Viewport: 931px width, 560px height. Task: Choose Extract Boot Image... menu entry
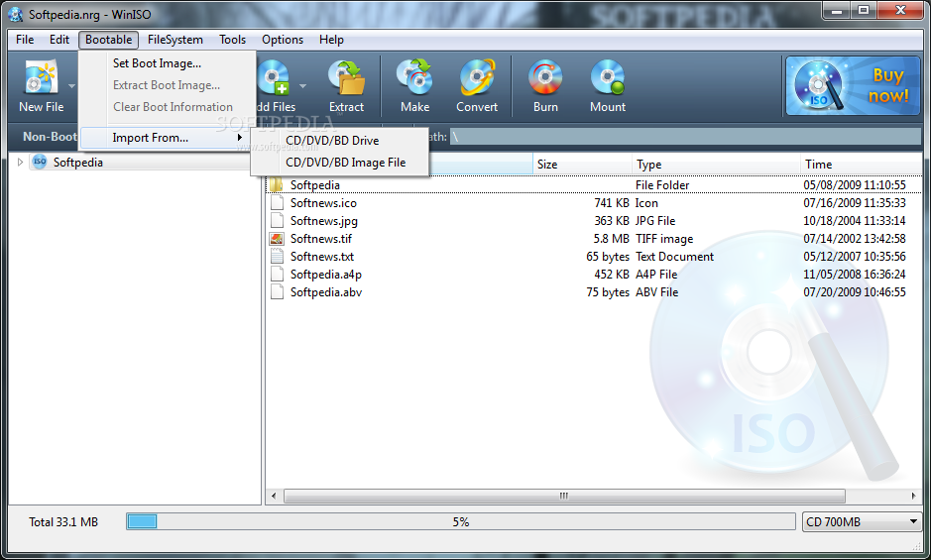pyautogui.click(x=167, y=85)
